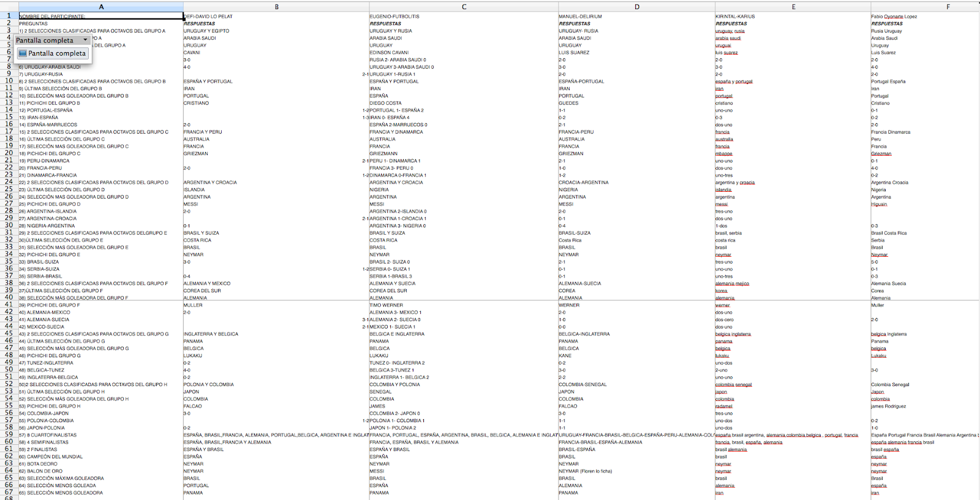Click cell 'DEFI-DAVID LO PELAT'
The image size is (980, 500).
(208, 17)
